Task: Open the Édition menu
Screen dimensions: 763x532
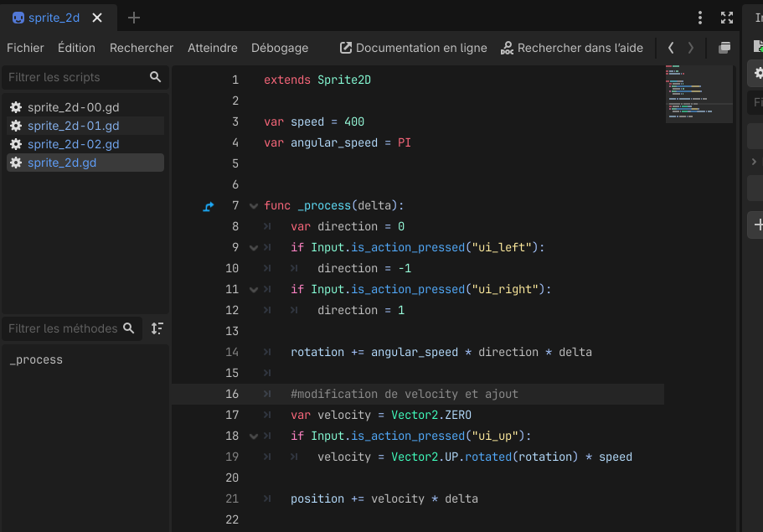Action: 76,48
